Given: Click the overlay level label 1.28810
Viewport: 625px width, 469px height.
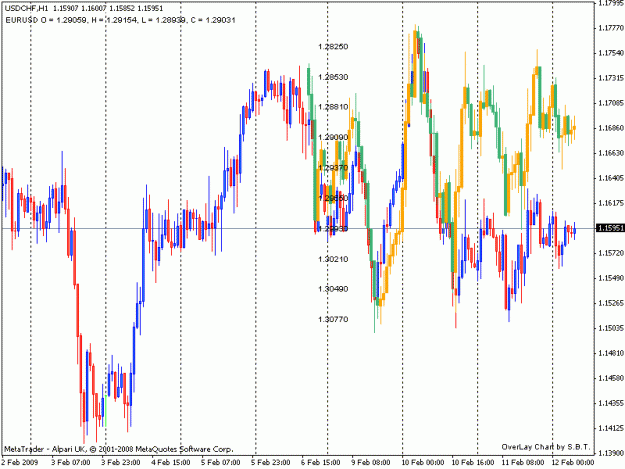Looking at the screenshot, I should click(333, 107).
